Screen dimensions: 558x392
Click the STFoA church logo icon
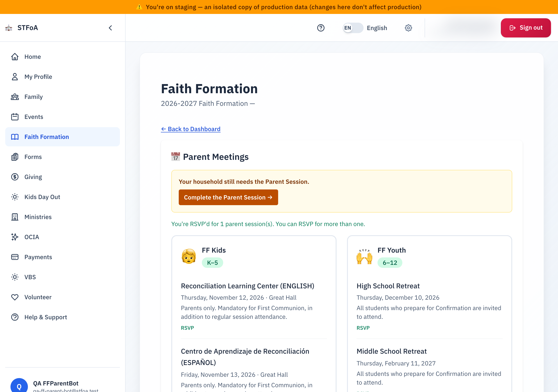tap(9, 28)
